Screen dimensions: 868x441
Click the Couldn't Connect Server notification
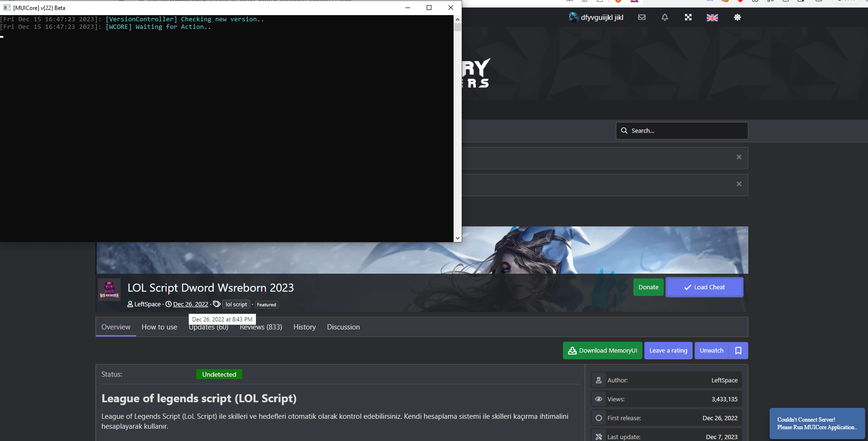coord(817,424)
